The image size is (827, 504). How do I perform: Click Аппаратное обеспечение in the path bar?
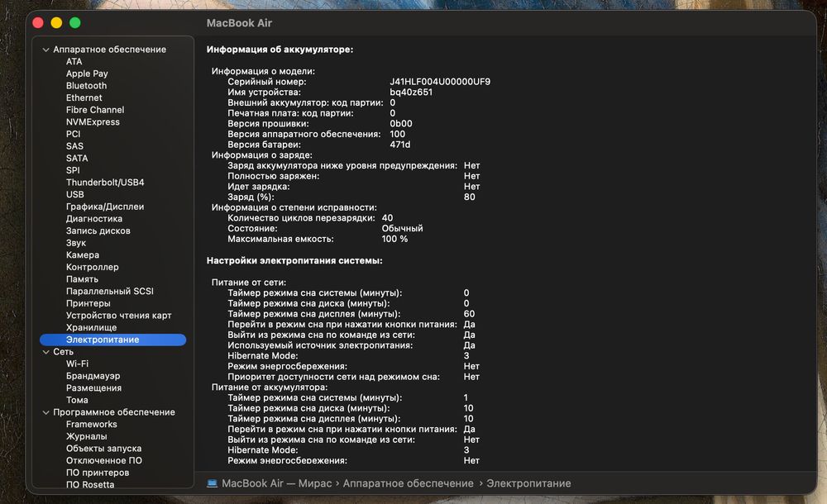point(409,483)
